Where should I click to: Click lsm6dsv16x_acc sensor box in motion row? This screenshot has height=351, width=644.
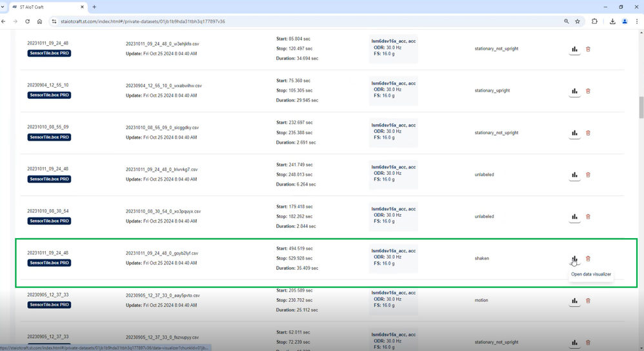[394, 301]
